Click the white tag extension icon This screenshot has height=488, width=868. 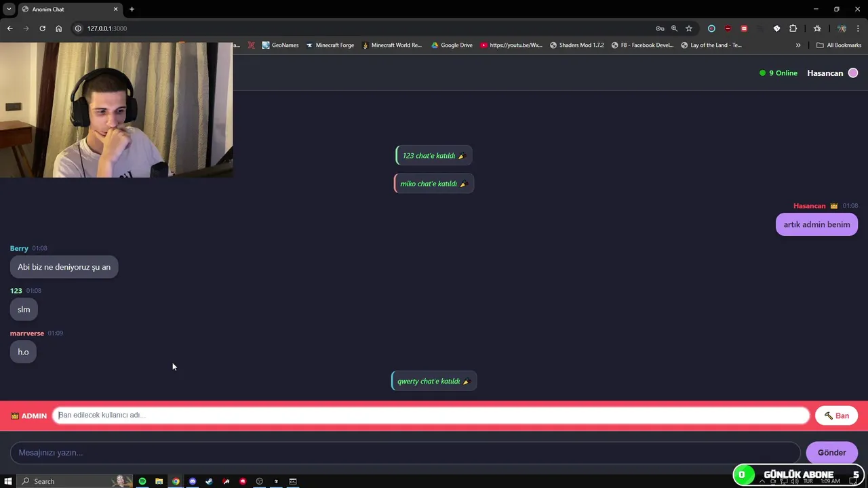point(776,28)
